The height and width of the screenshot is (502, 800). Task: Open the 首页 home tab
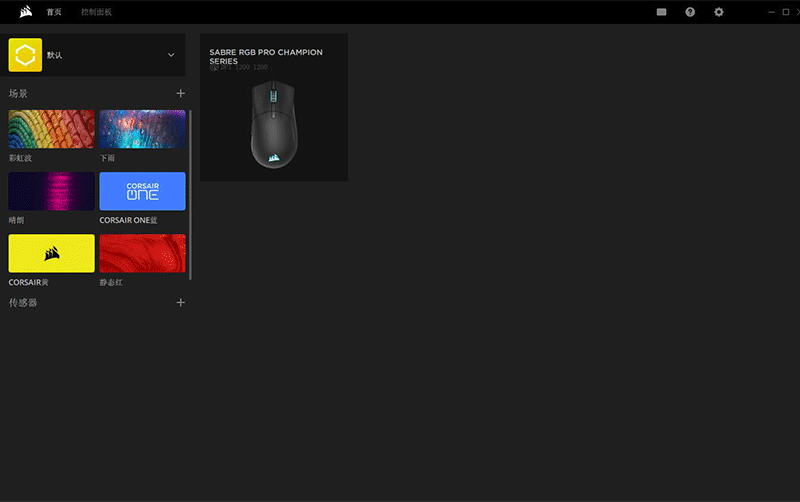point(54,12)
